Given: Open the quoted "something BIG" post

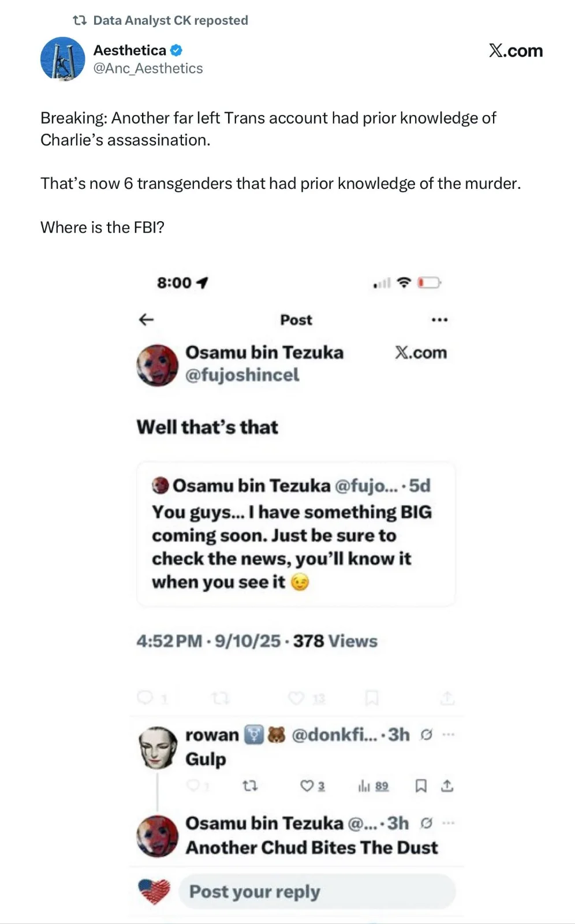Looking at the screenshot, I should 296,534.
